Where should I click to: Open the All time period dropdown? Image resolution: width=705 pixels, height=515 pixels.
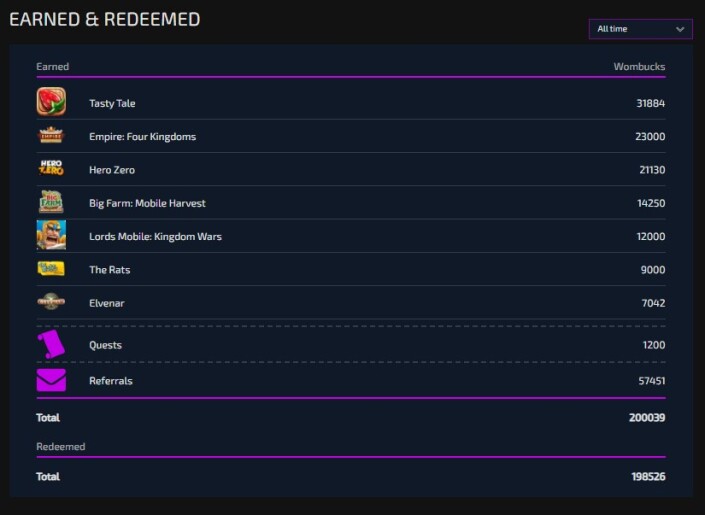(640, 29)
